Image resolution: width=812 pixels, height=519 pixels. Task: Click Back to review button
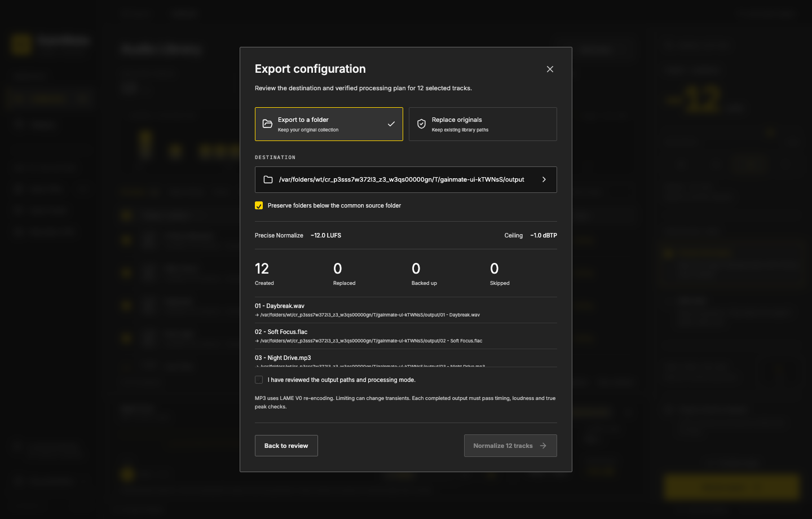click(x=286, y=446)
